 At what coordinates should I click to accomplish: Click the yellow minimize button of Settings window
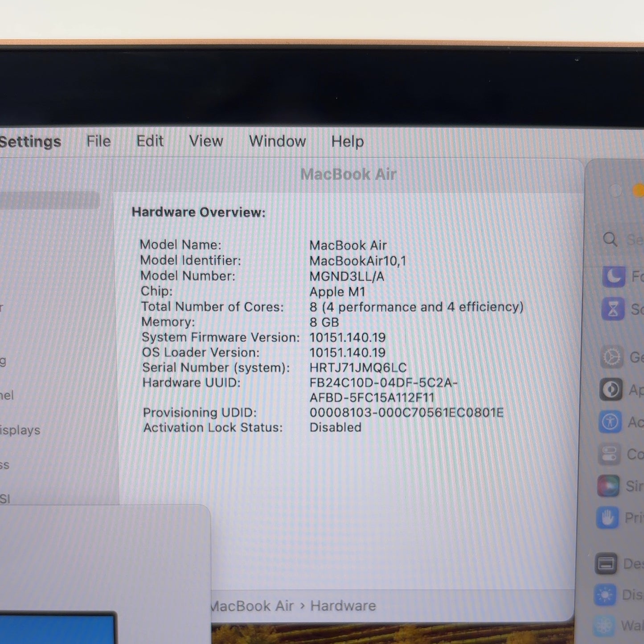[x=638, y=191]
